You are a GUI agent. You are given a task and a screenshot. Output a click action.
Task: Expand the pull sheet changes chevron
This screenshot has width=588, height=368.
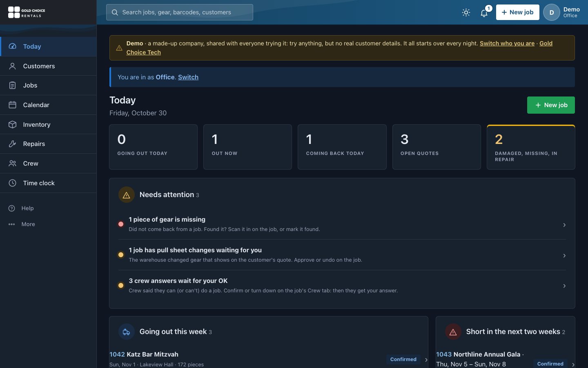(x=564, y=256)
